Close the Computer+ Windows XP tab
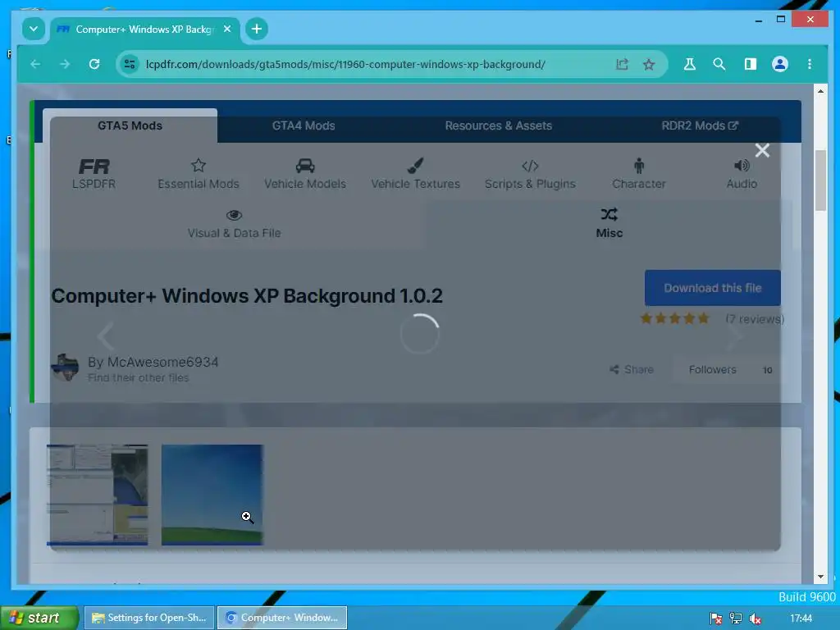Screen dimensions: 840x630 tap(227, 29)
